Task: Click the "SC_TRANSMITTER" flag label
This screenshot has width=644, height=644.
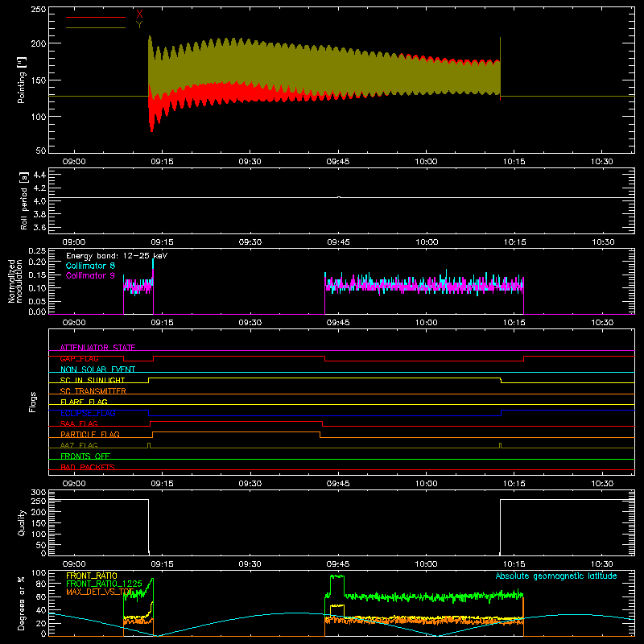Action: tap(93, 391)
